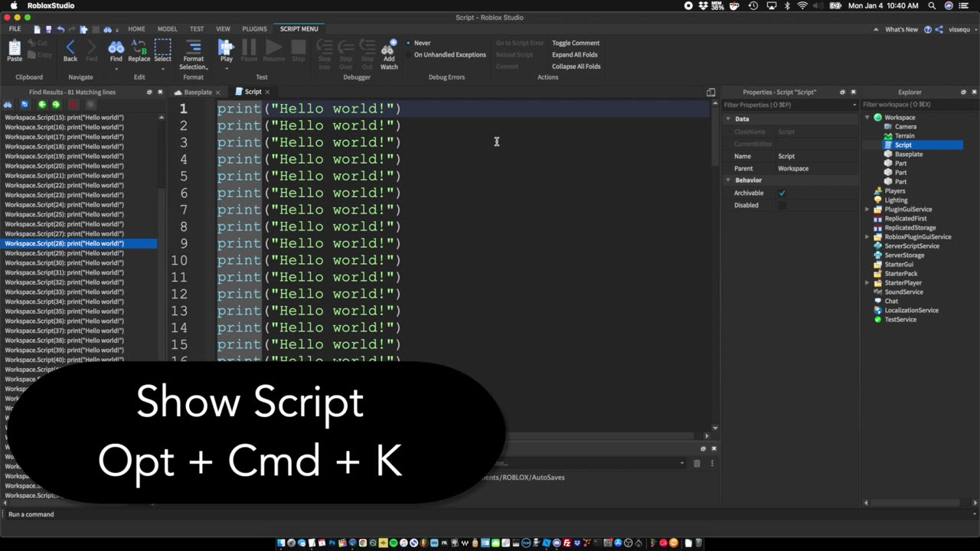Click the binoculars icon in Find Results panel

pyautogui.click(x=8, y=104)
